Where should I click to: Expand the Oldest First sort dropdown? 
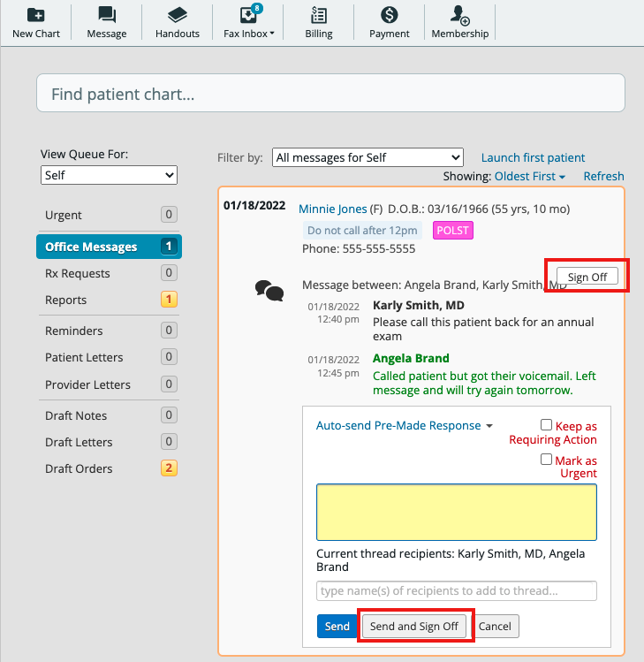pyautogui.click(x=530, y=177)
